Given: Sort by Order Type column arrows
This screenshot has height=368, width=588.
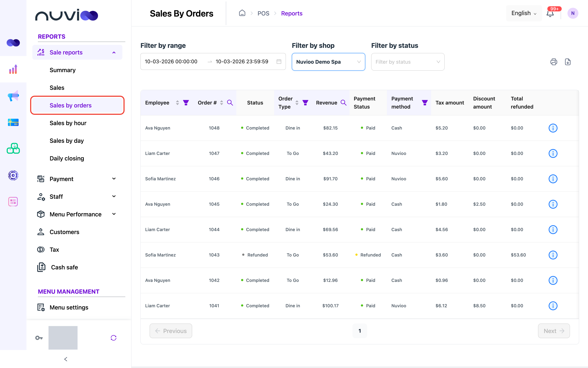Looking at the screenshot, I should click(297, 103).
